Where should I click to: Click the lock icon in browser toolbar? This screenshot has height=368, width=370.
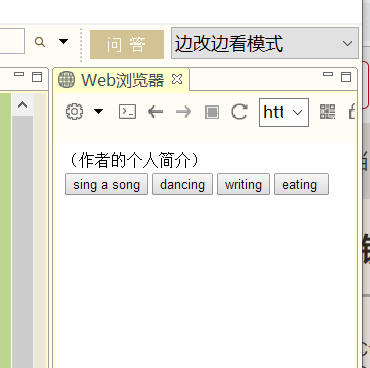click(x=352, y=111)
